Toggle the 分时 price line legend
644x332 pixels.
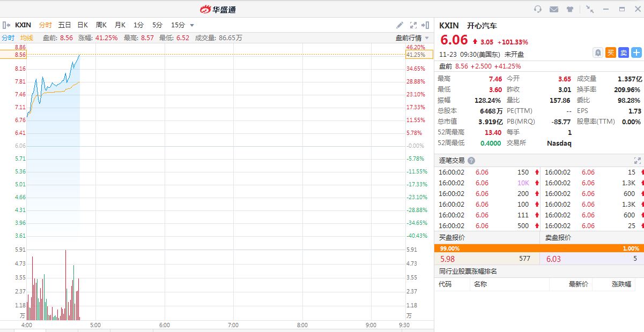pyautogui.click(x=8, y=37)
